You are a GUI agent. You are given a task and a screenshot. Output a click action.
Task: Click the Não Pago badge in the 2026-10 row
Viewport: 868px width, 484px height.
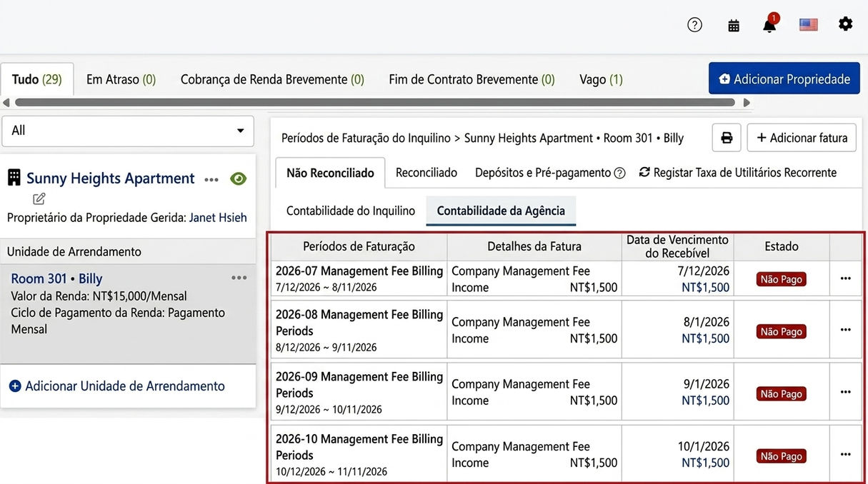pyautogui.click(x=782, y=455)
